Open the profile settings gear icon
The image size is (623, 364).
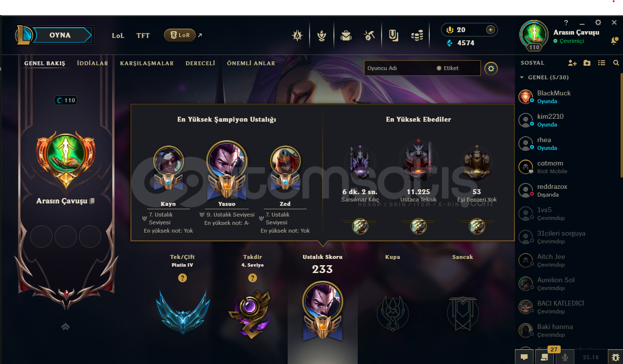tap(491, 69)
